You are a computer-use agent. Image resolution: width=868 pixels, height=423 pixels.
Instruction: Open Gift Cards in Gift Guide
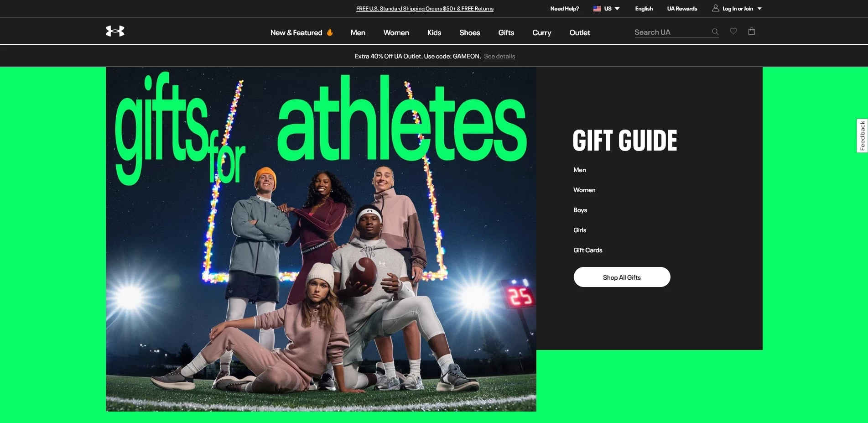click(587, 250)
